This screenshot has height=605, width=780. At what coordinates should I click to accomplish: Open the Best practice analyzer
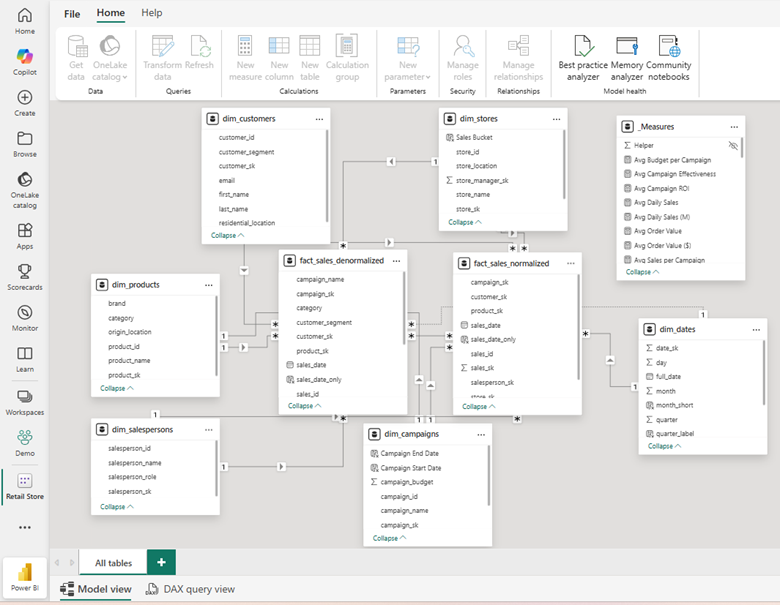tap(583, 57)
